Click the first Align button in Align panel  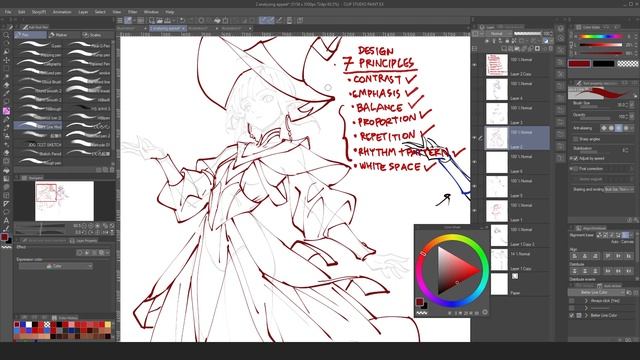click(575, 256)
